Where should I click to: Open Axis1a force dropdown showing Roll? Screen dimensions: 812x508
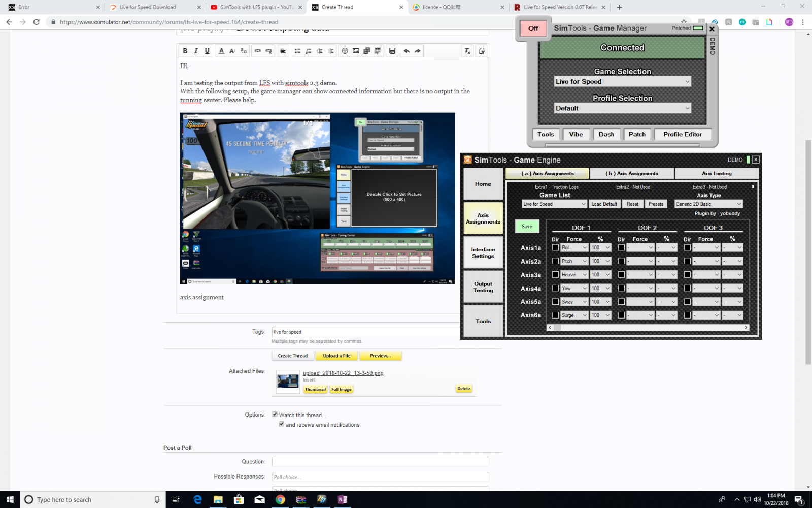point(574,248)
